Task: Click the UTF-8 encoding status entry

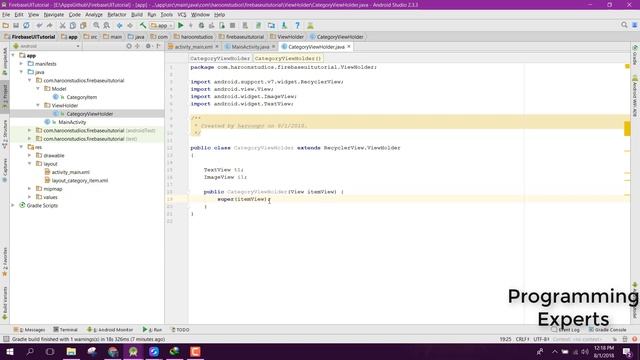Action: (541, 339)
